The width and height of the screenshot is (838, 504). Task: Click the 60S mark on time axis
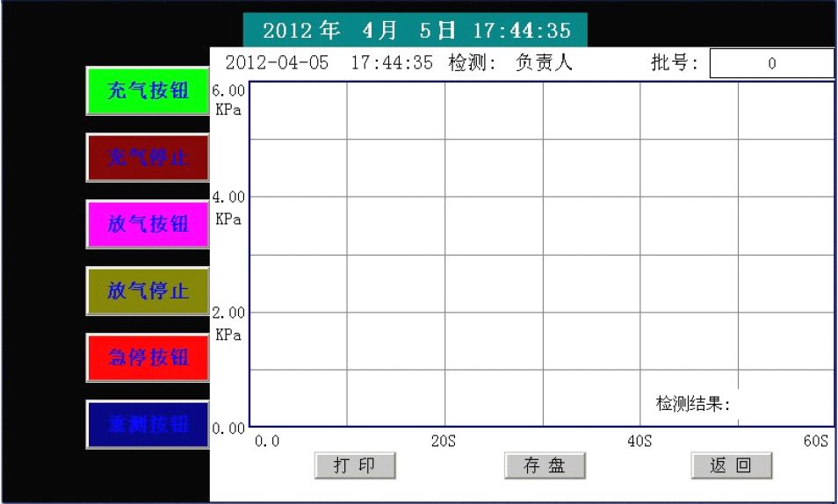point(815,442)
